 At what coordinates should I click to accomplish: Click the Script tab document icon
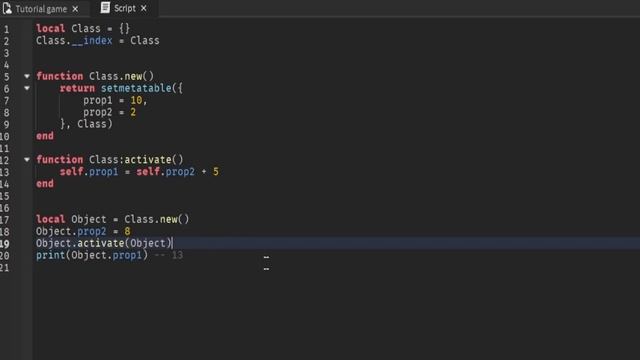[x=105, y=7]
